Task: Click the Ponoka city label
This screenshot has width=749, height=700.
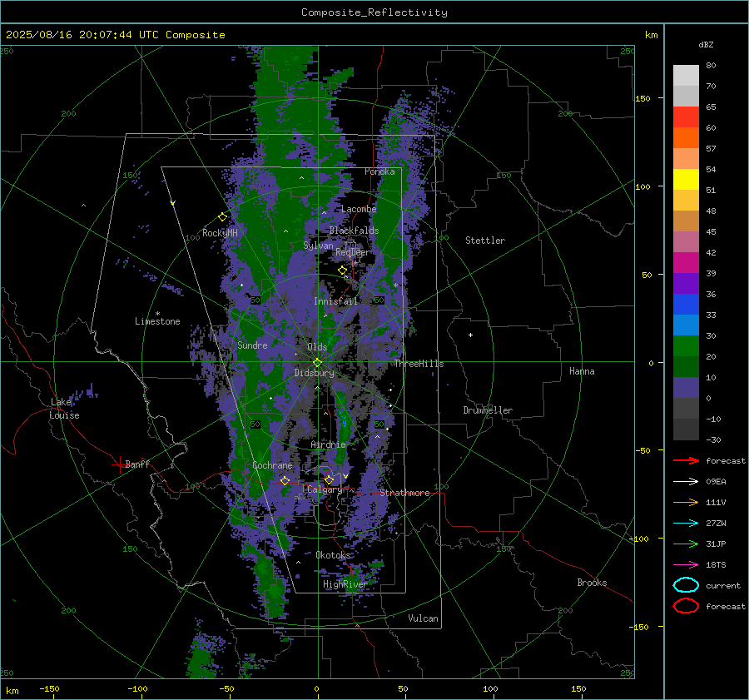Action: click(x=379, y=171)
